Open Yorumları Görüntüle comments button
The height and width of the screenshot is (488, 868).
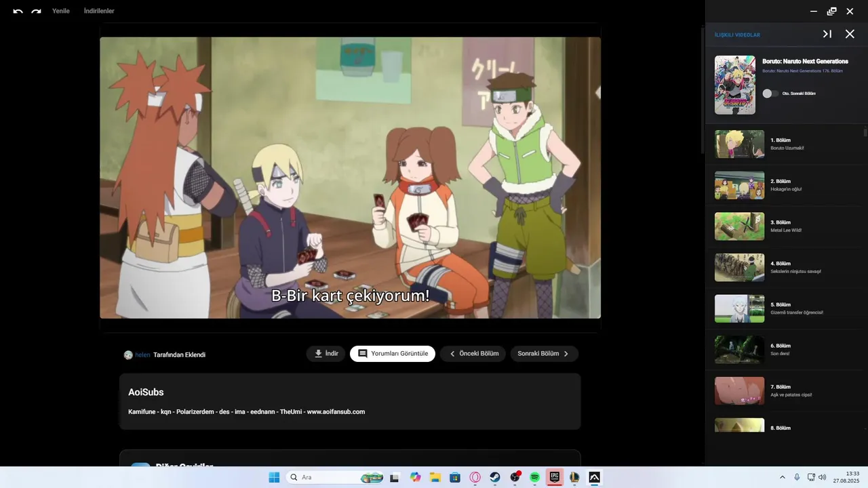[393, 353]
